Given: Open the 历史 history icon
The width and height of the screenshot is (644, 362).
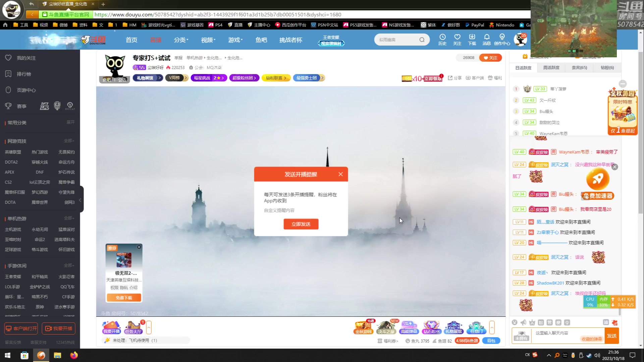Looking at the screenshot, I should coord(442,39).
